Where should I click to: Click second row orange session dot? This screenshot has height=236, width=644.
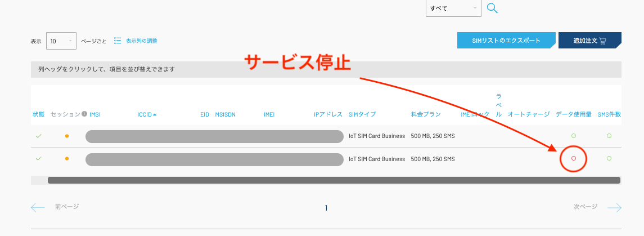tap(67, 158)
